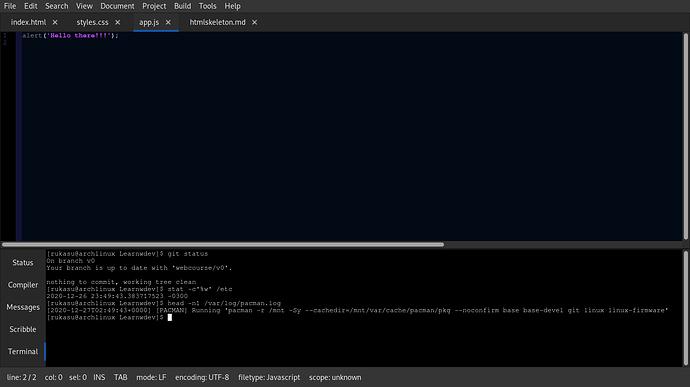Click 'scope: unknown' in status bar
Viewport: 690px width, 387px height.
pyautogui.click(x=335, y=377)
